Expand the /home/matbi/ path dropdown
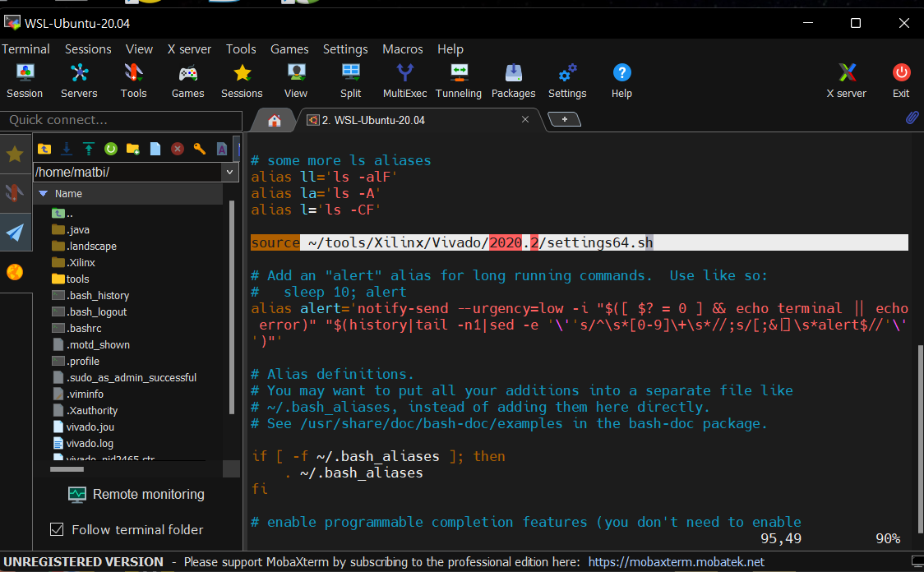This screenshot has width=924, height=572. [x=230, y=173]
